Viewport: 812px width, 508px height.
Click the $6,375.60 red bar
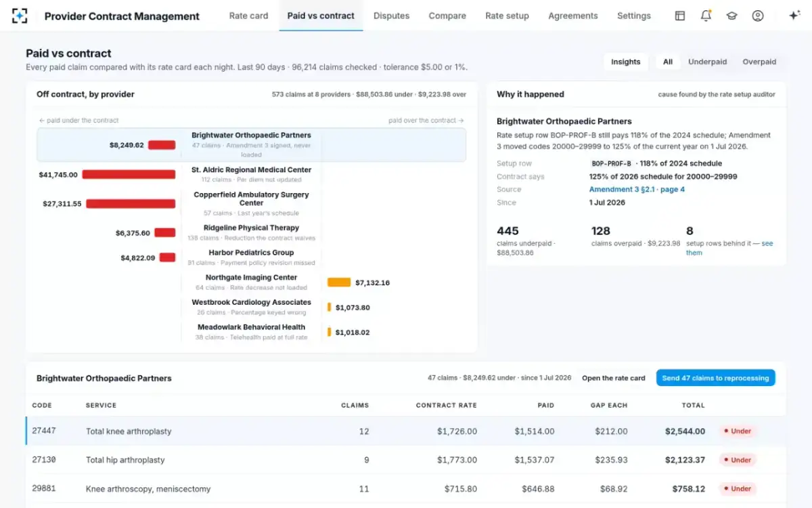click(x=165, y=233)
